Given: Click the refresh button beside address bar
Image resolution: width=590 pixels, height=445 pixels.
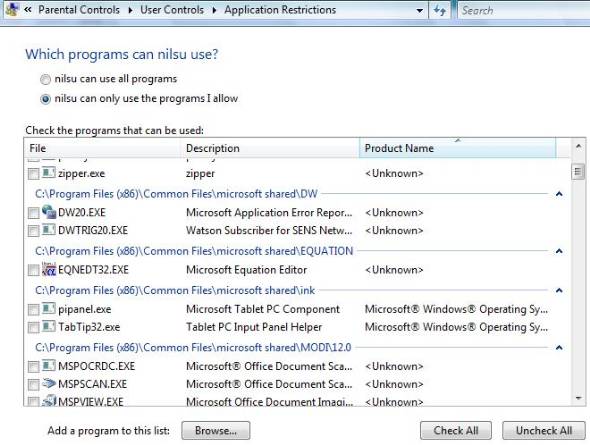Looking at the screenshot, I should pos(439,10).
